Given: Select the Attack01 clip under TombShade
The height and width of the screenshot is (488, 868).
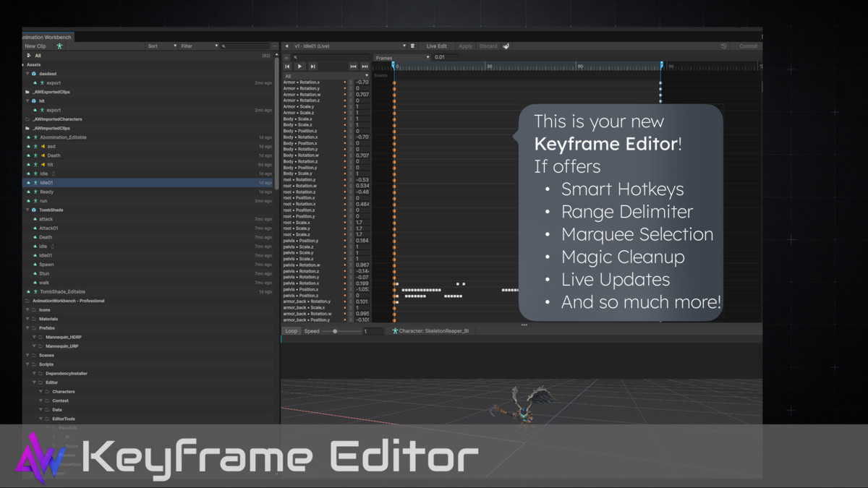Looking at the screenshot, I should coord(48,228).
